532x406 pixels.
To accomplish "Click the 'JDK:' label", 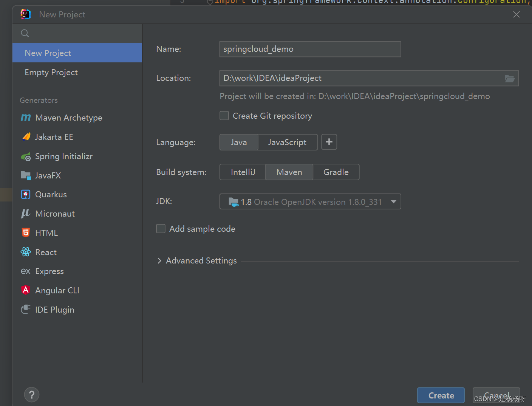I will pos(164,201).
